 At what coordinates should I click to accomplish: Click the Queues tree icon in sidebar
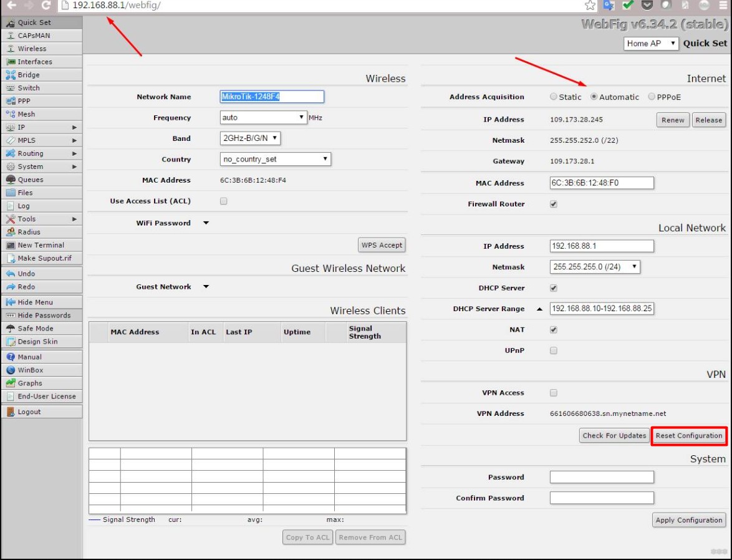click(x=10, y=180)
